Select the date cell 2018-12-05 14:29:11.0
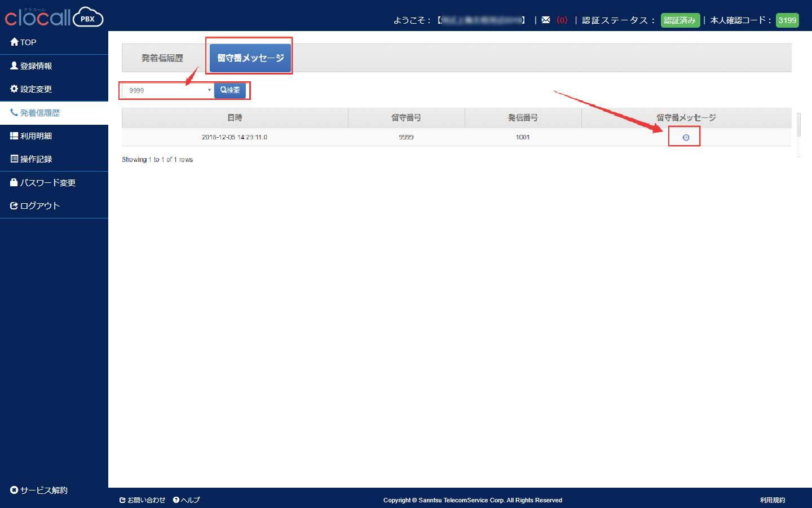The image size is (812, 508). point(235,137)
